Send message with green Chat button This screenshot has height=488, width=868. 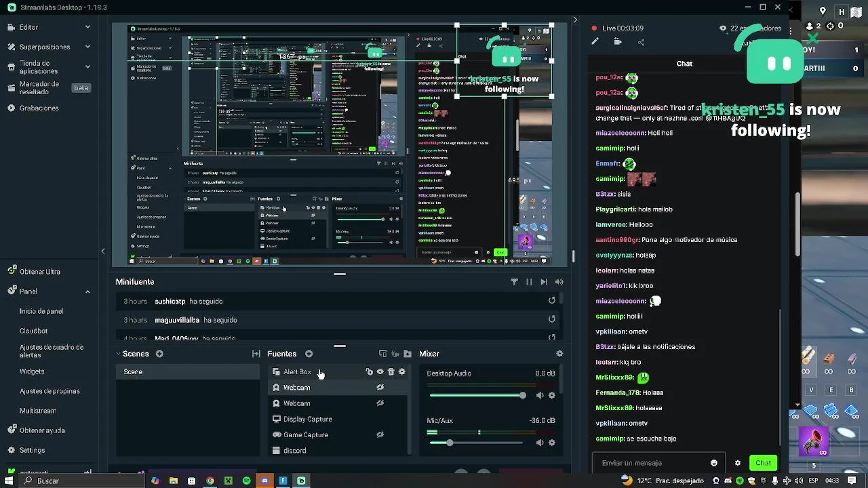click(764, 463)
